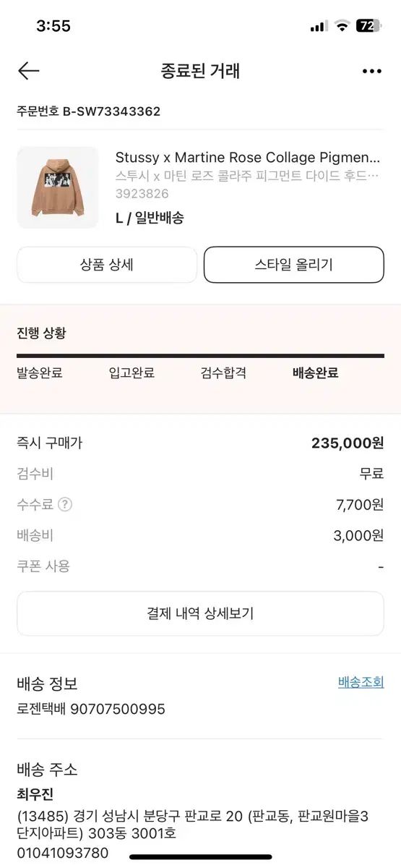Open 결제 내역 상세보기
This screenshot has width=401, height=868.
click(200, 613)
